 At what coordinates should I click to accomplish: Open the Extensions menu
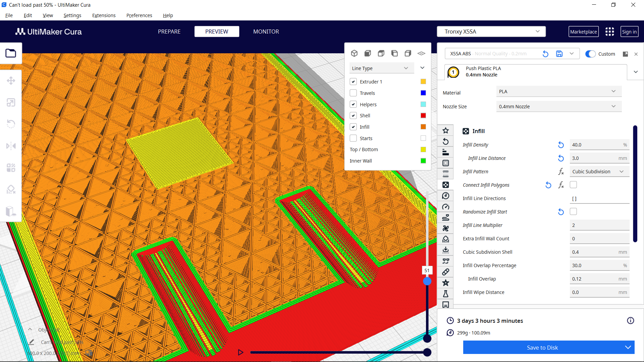click(104, 15)
